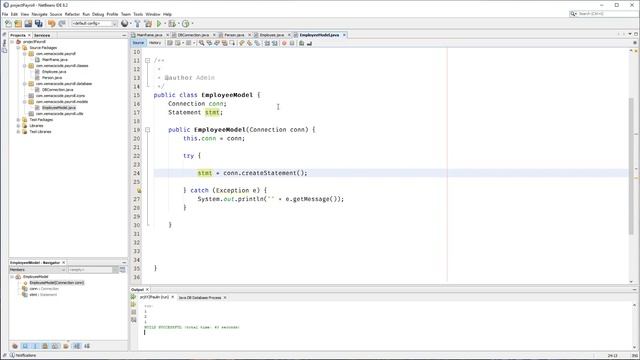Open the Debug menu
Screen dimensions: 640x360
(98, 14)
